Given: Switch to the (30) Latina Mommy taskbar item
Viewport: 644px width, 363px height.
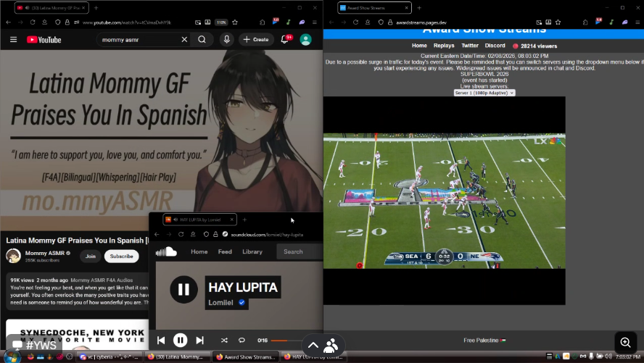Looking at the screenshot, I should tap(178, 357).
